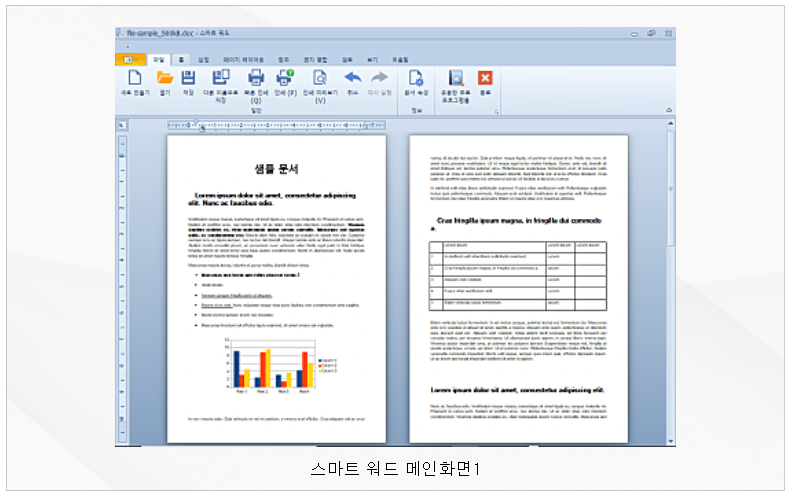
Task: Open the ribbon group dialog launcher
Action: click(x=496, y=111)
